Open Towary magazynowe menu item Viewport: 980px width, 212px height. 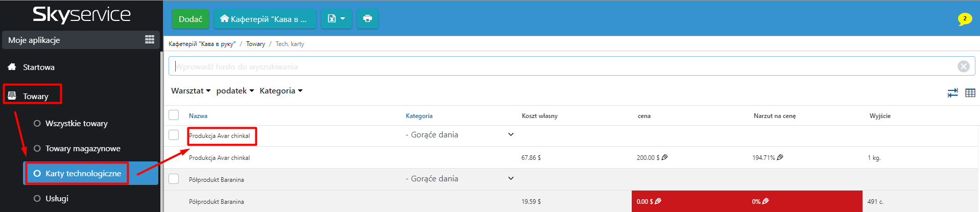click(83, 149)
